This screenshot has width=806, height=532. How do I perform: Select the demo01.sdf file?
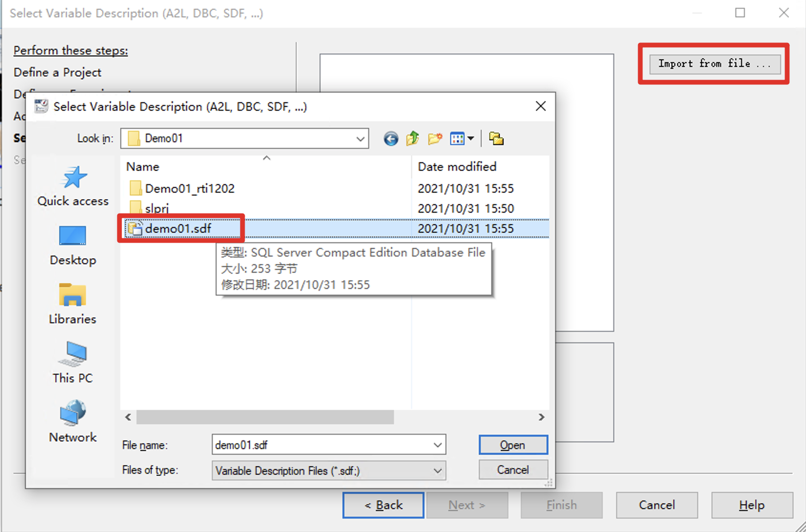point(178,228)
